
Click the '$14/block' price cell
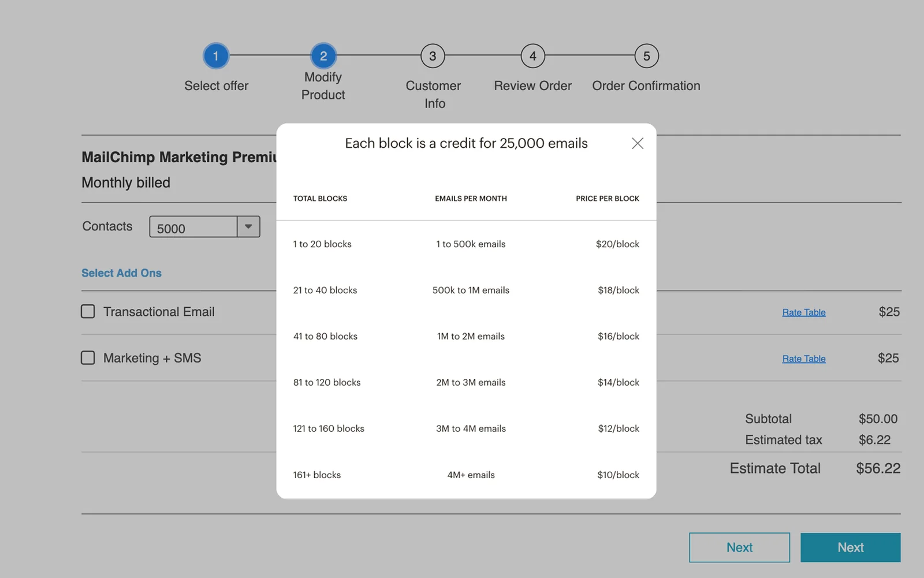pyautogui.click(x=619, y=383)
